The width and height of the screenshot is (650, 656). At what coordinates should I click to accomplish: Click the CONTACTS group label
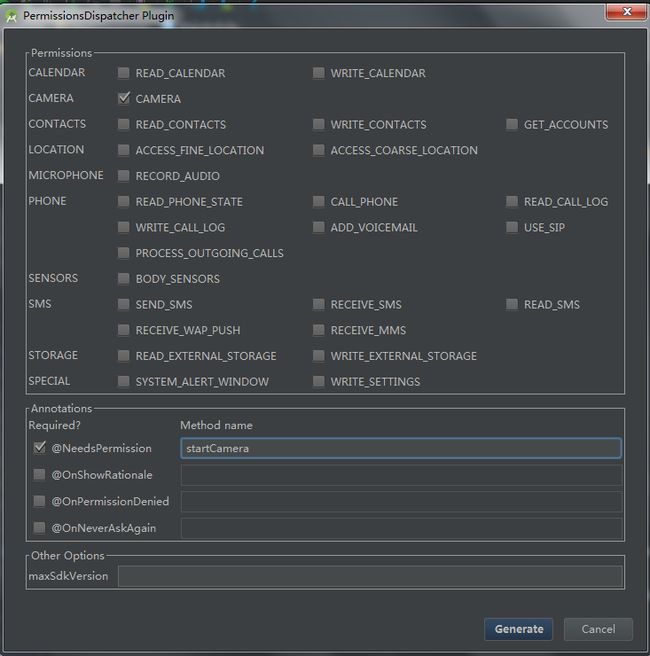coord(57,124)
